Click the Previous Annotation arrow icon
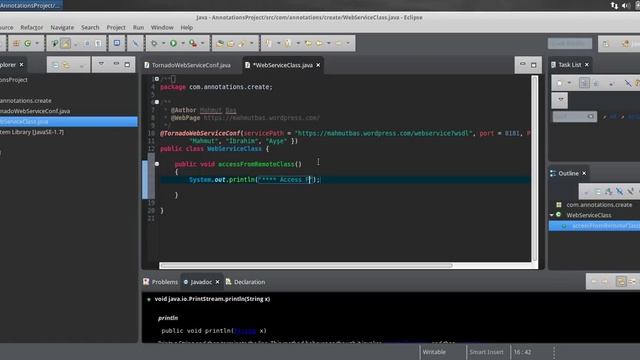The width and height of the screenshot is (640, 360). pyautogui.click(x=288, y=43)
